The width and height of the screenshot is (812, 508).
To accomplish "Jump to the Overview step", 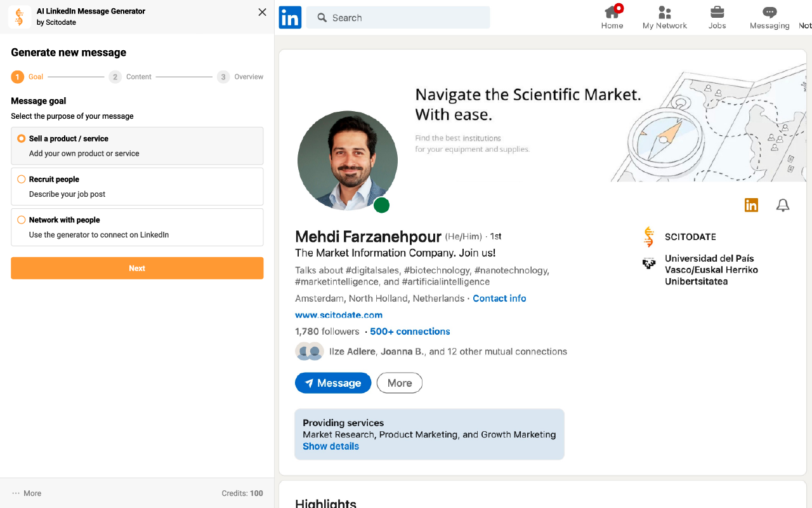I will [x=223, y=77].
